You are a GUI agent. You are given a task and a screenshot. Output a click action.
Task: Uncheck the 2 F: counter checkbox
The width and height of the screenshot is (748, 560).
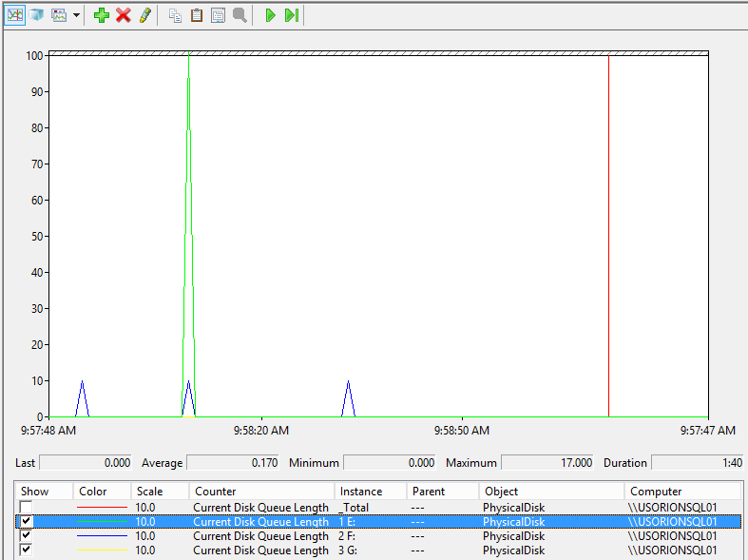pyautogui.click(x=27, y=535)
